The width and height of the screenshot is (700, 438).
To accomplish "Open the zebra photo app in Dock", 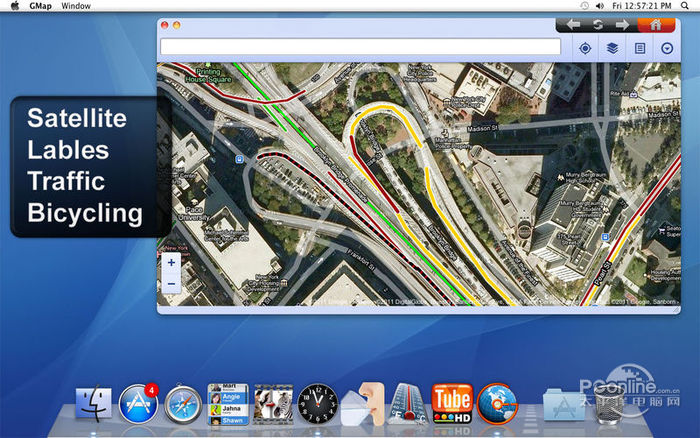I will click(x=273, y=405).
